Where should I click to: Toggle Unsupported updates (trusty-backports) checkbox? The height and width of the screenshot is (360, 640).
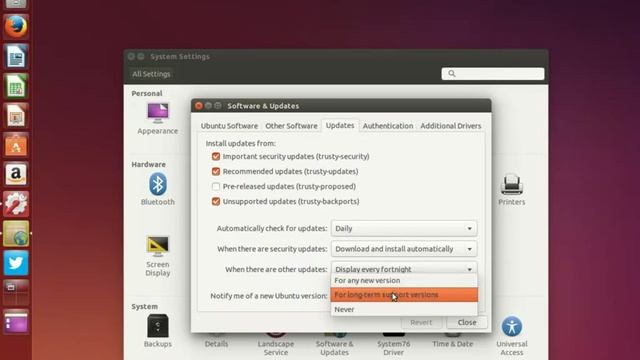[216, 201]
